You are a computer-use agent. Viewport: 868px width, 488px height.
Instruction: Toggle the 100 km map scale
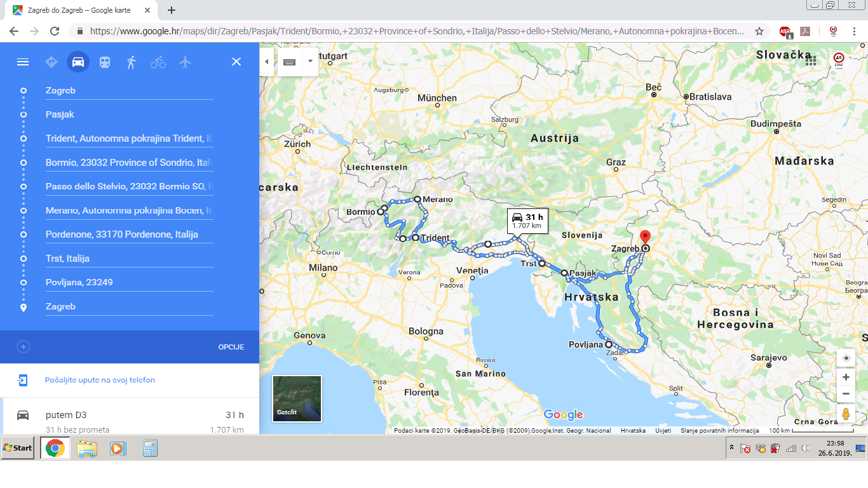(x=811, y=430)
